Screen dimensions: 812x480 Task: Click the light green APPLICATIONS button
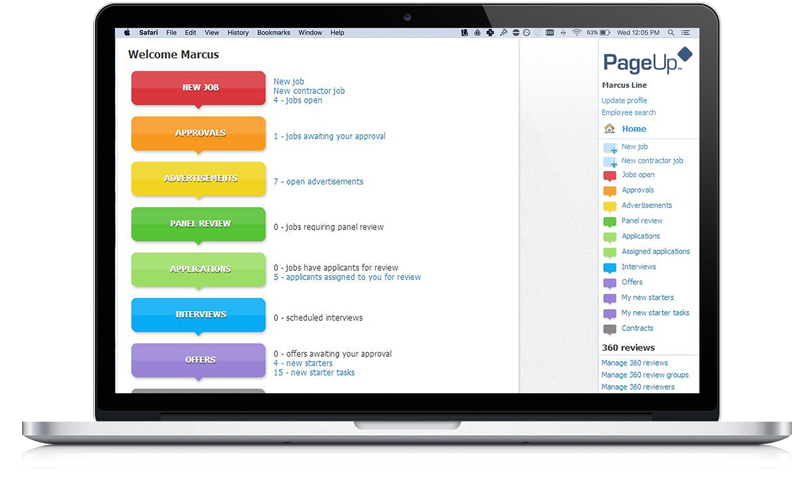click(x=198, y=269)
